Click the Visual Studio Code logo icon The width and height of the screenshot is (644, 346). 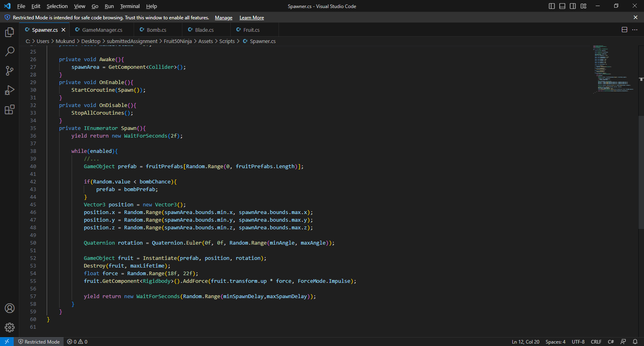(x=7, y=6)
